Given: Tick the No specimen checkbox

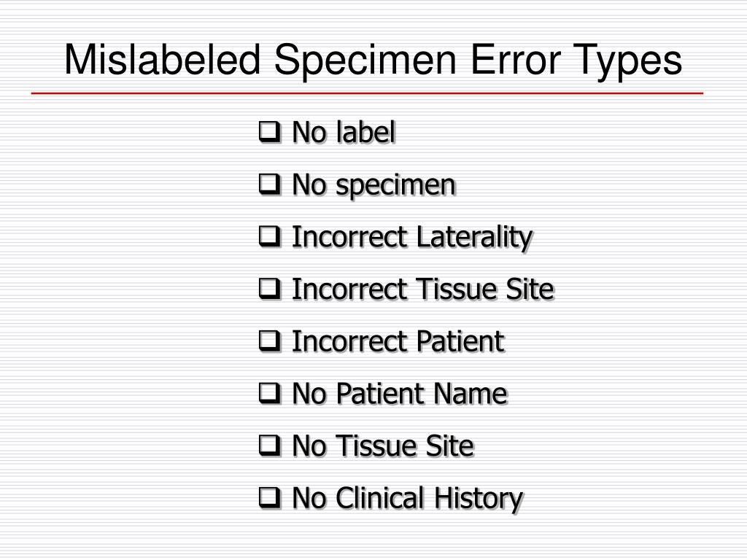Looking at the screenshot, I should [270, 184].
